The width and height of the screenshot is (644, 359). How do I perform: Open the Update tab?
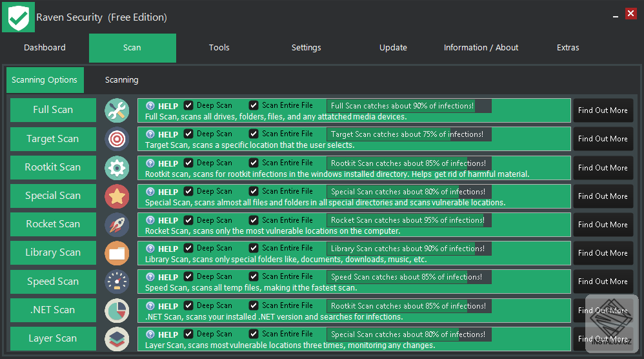pyautogui.click(x=393, y=48)
